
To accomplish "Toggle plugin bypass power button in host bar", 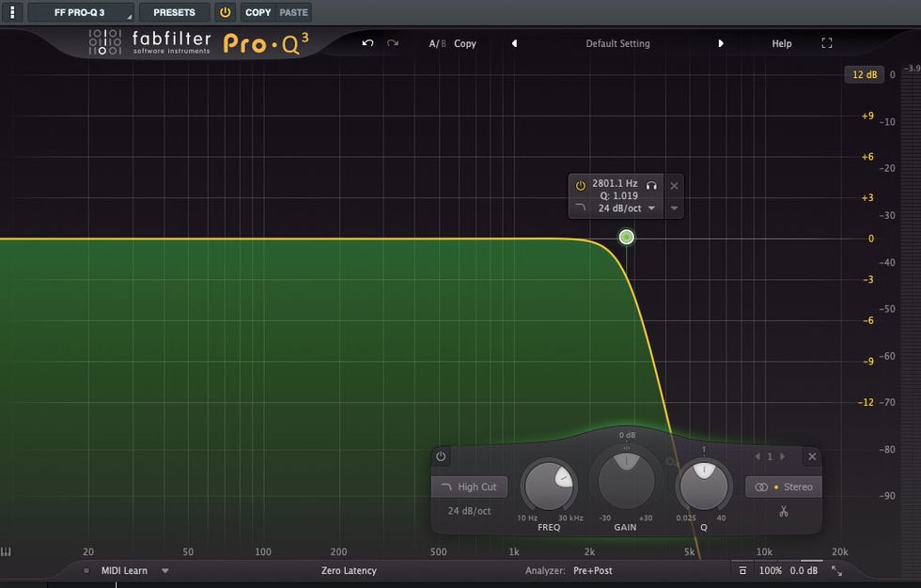I will (225, 12).
